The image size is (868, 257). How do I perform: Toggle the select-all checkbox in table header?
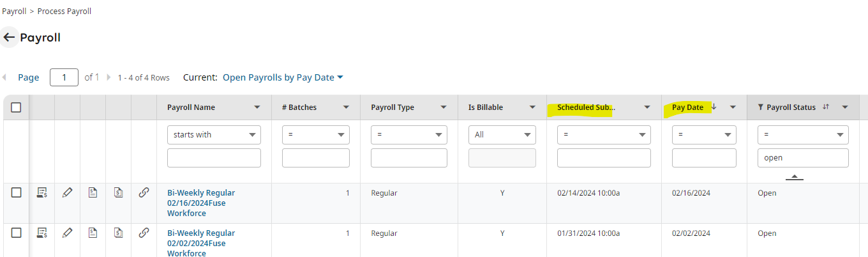point(16,107)
